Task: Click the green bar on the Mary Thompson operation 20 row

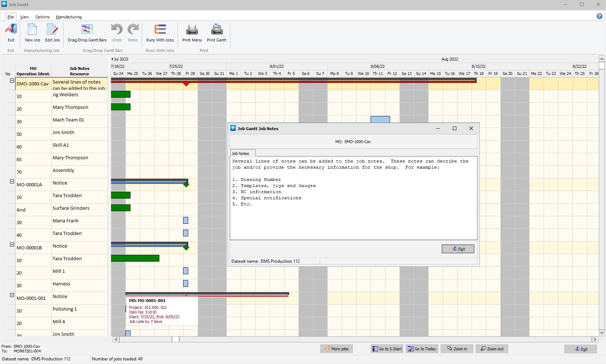Action: (121, 107)
